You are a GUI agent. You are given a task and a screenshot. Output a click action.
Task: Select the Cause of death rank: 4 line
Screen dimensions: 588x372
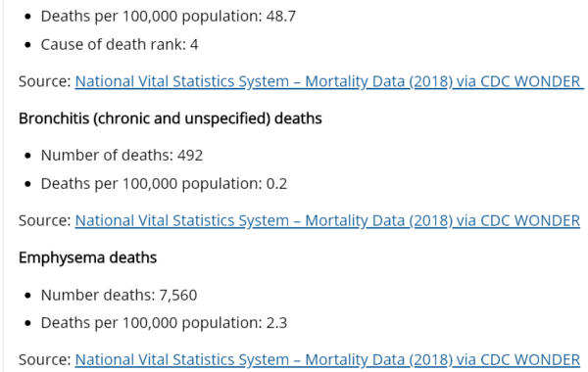(x=120, y=45)
